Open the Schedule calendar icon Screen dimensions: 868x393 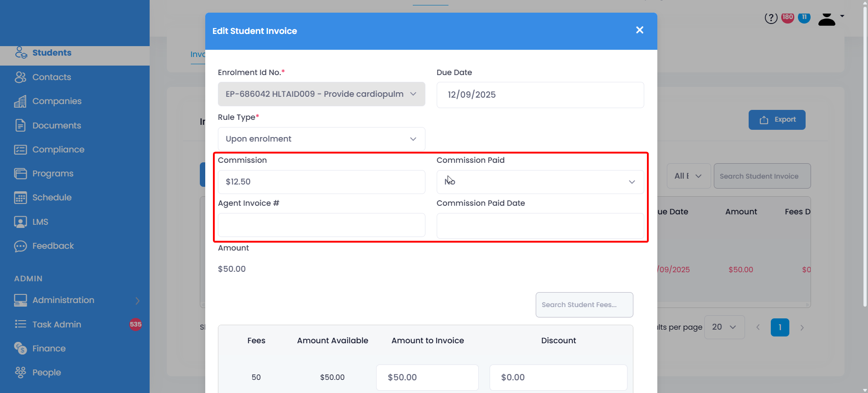[20, 198]
